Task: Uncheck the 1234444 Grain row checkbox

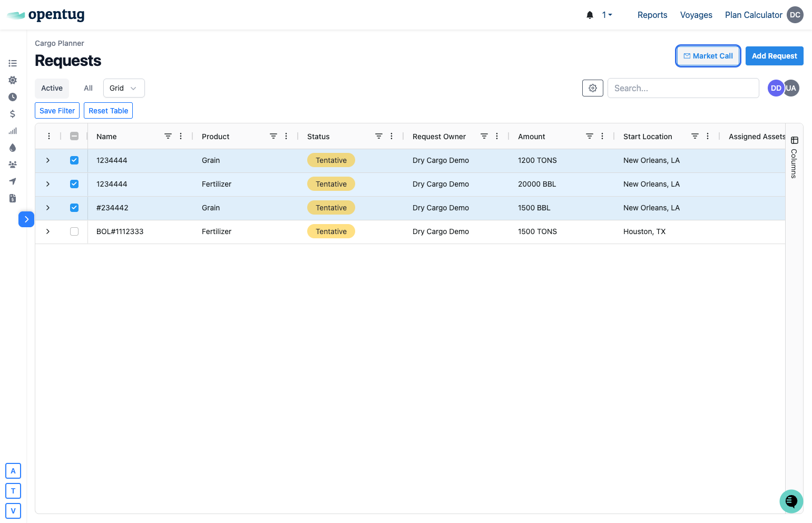Action: click(74, 160)
